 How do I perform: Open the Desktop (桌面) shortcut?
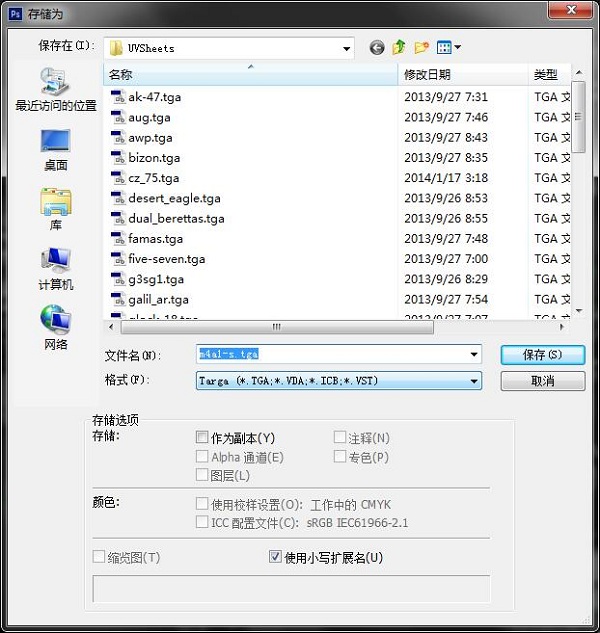pos(56,150)
